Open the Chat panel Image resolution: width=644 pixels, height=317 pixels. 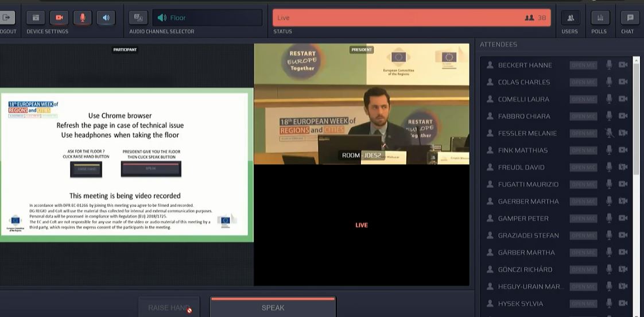click(630, 18)
